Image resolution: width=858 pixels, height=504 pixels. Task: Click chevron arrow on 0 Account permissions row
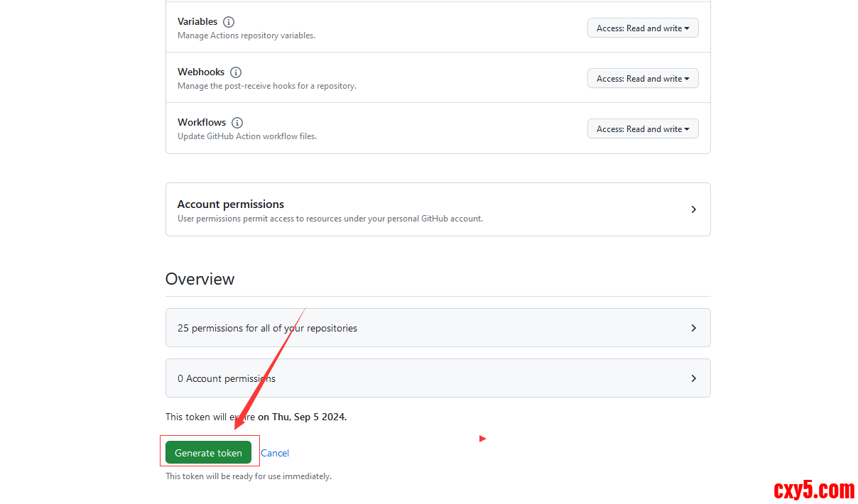[x=693, y=378]
